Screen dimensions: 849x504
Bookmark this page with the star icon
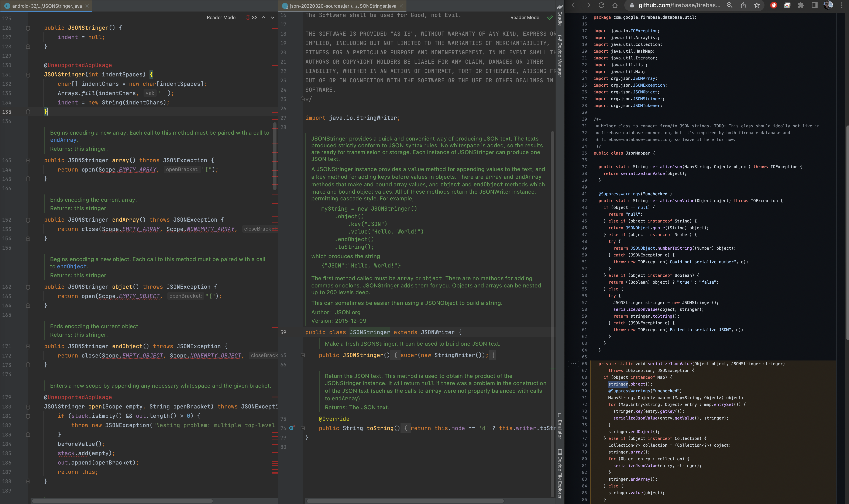(757, 5)
